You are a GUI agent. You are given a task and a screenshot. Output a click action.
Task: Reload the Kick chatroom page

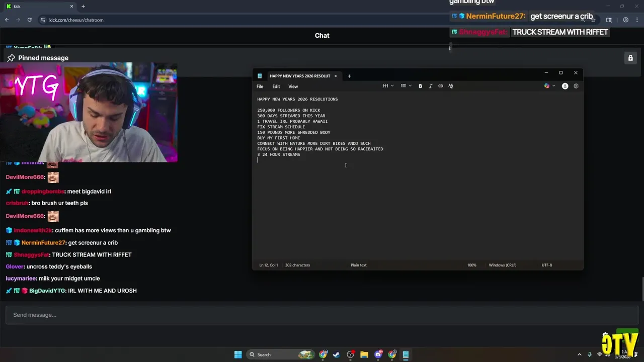30,20
